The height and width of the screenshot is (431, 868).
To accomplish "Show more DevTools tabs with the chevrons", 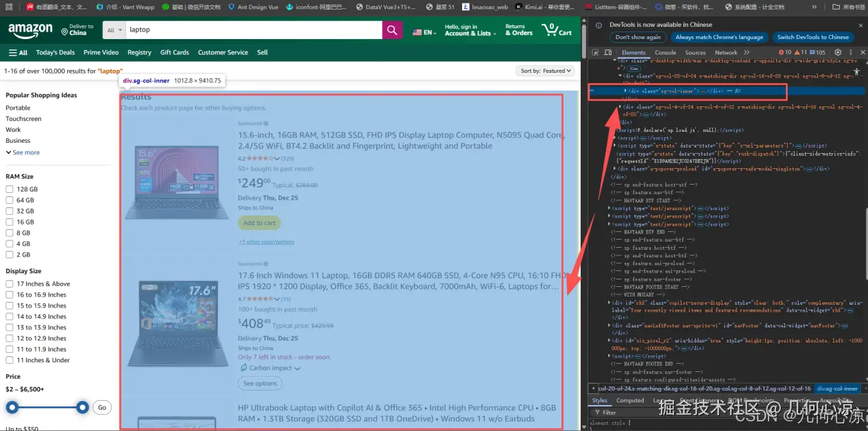I will [x=747, y=52].
